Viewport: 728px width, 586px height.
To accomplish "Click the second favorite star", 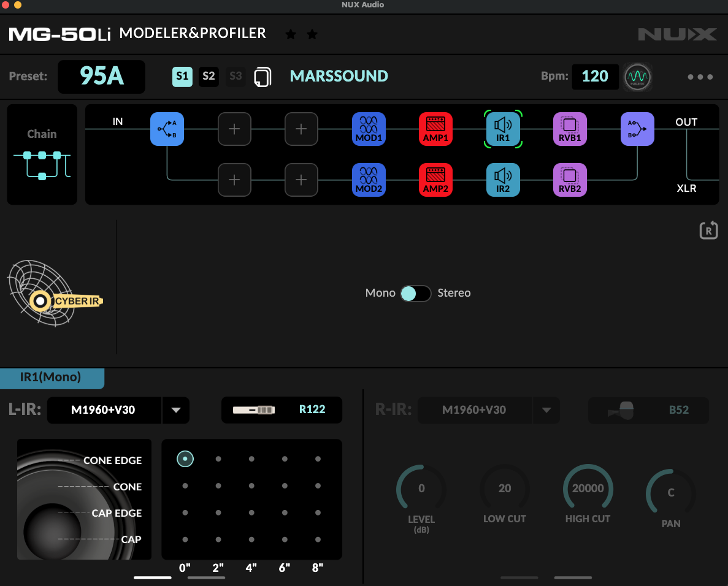I will [312, 34].
